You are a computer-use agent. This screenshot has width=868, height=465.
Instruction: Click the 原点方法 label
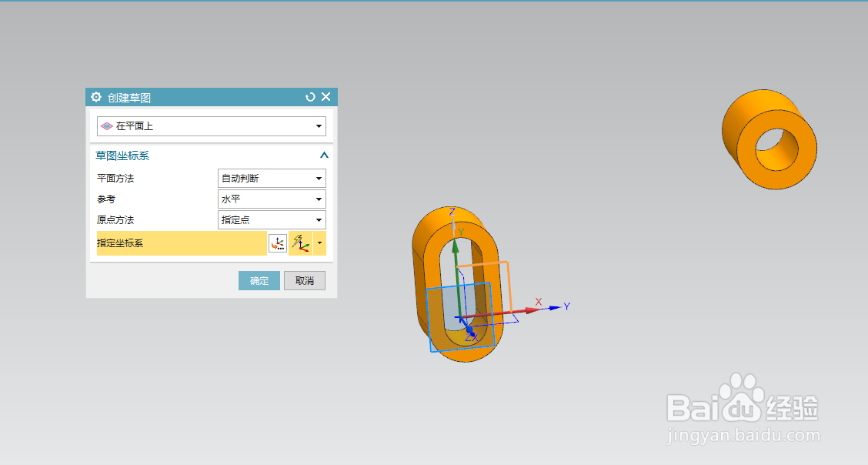pyautogui.click(x=115, y=219)
